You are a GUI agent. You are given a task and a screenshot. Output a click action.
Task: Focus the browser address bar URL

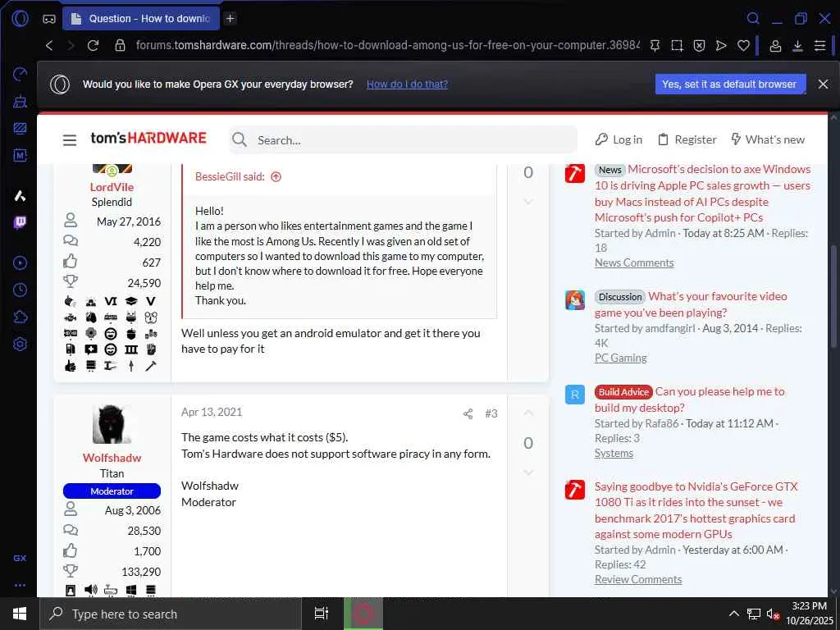[387, 45]
